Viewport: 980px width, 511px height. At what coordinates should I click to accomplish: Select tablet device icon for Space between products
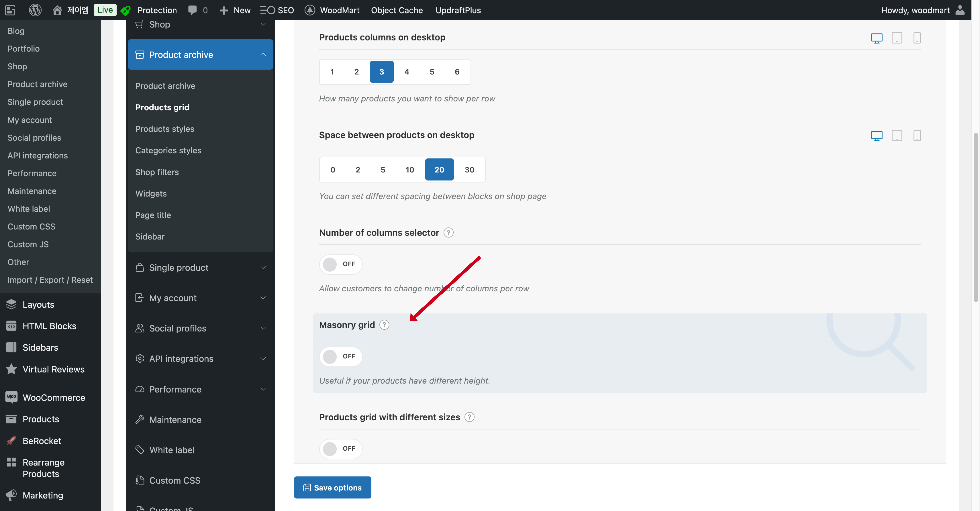pos(897,136)
